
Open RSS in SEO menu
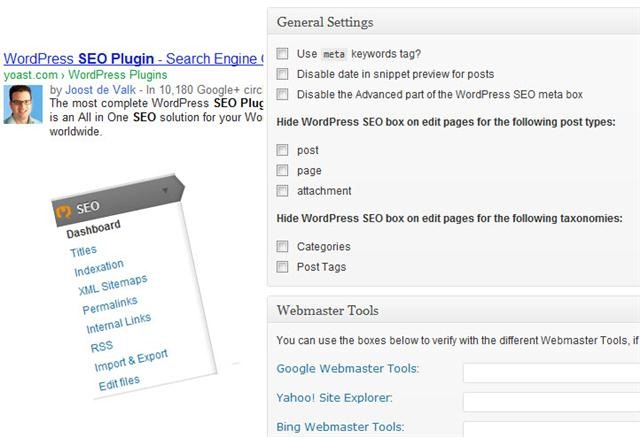pos(102,347)
